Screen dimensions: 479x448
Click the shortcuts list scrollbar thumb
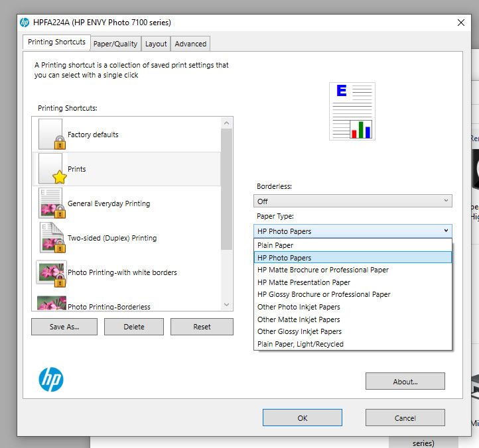(226, 190)
